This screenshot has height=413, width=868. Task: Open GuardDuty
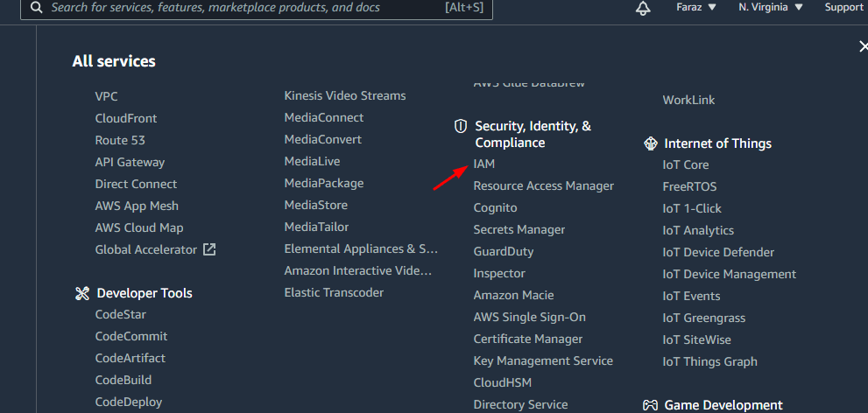pos(504,251)
